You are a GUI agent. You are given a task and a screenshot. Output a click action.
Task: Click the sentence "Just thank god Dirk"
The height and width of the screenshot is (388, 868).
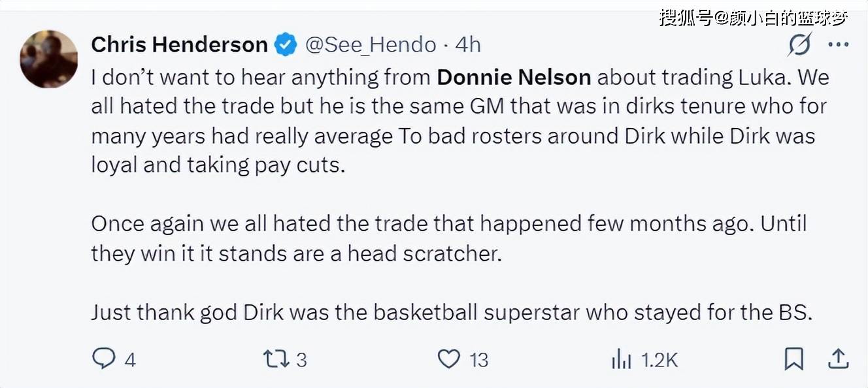(x=451, y=312)
